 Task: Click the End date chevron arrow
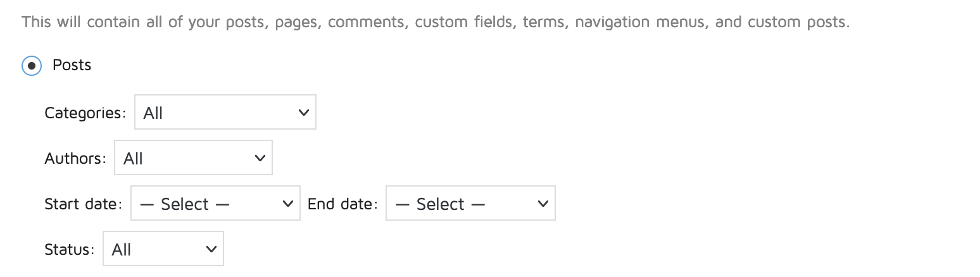pyautogui.click(x=543, y=204)
